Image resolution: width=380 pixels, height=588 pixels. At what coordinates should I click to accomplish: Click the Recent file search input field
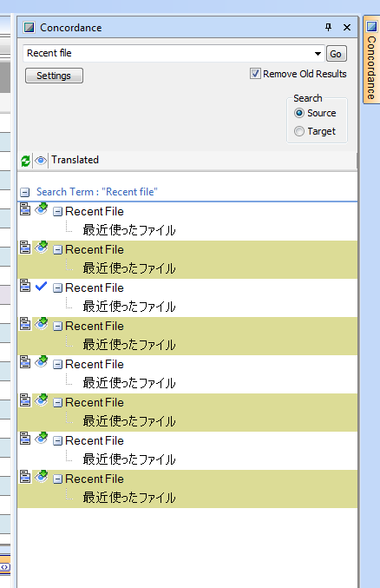click(x=168, y=53)
